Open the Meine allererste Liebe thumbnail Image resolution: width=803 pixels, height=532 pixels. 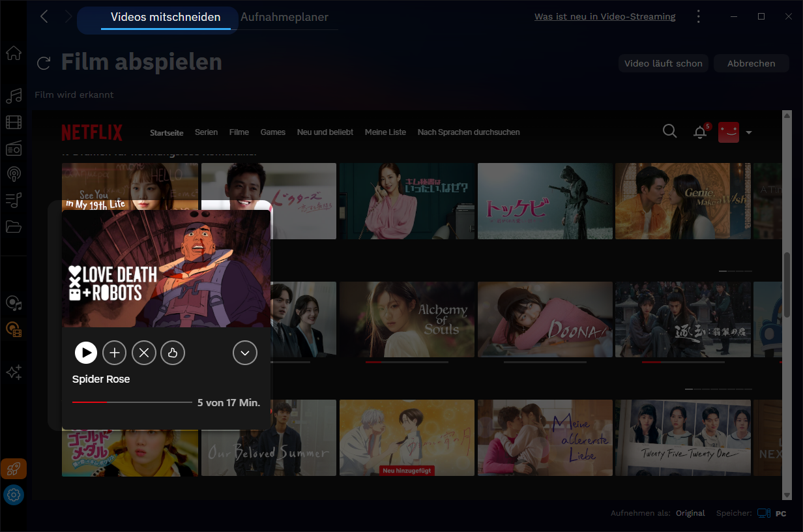pos(545,438)
